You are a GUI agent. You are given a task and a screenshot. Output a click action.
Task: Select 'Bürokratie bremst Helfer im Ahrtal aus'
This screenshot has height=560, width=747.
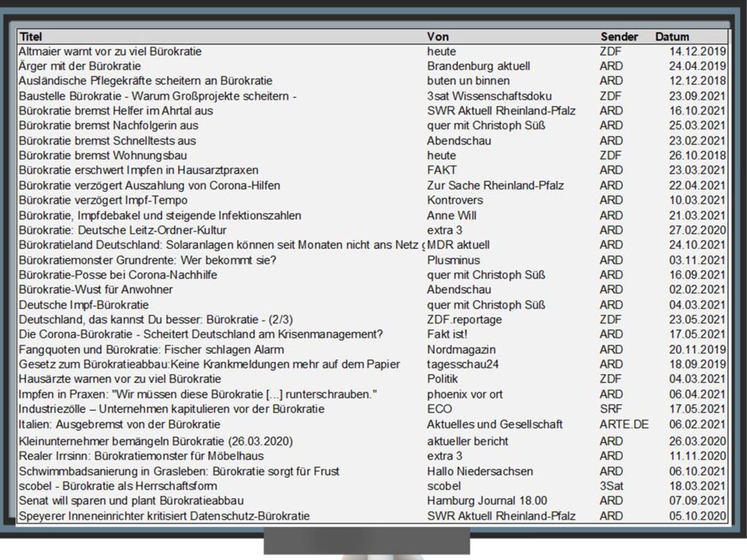373,111
